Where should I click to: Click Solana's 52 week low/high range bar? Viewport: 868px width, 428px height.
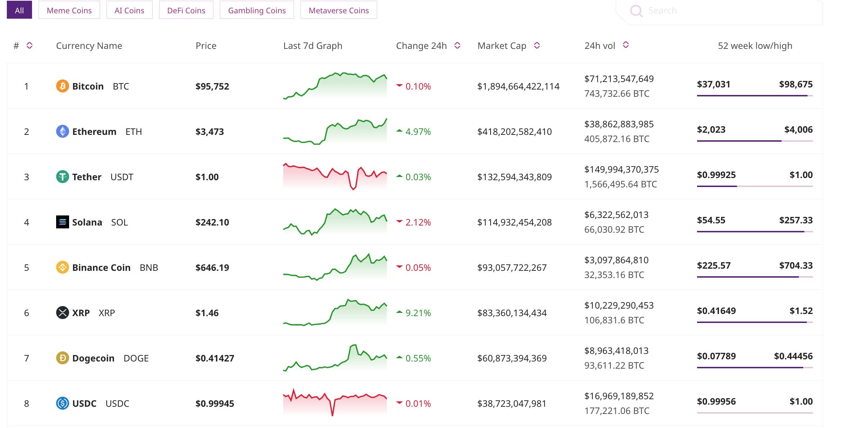tap(755, 232)
